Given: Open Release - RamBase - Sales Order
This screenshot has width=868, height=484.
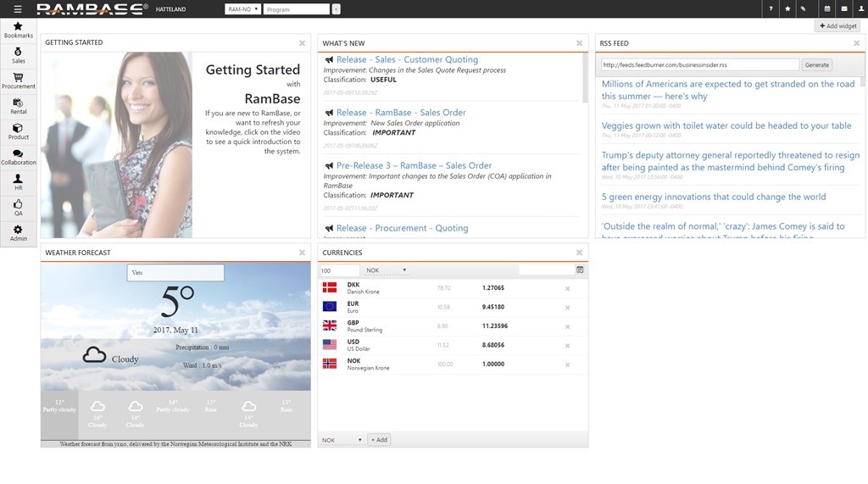Looking at the screenshot, I should (401, 113).
